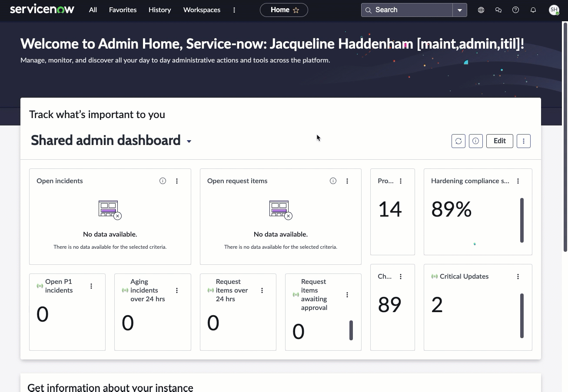The image size is (568, 392).
Task: Expand the search options dropdown arrow
Action: click(x=460, y=10)
